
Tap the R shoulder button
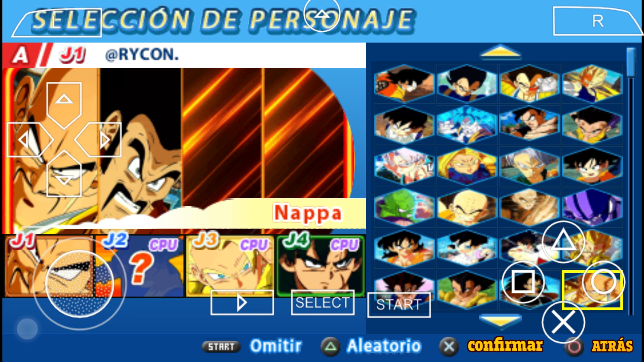(598, 21)
